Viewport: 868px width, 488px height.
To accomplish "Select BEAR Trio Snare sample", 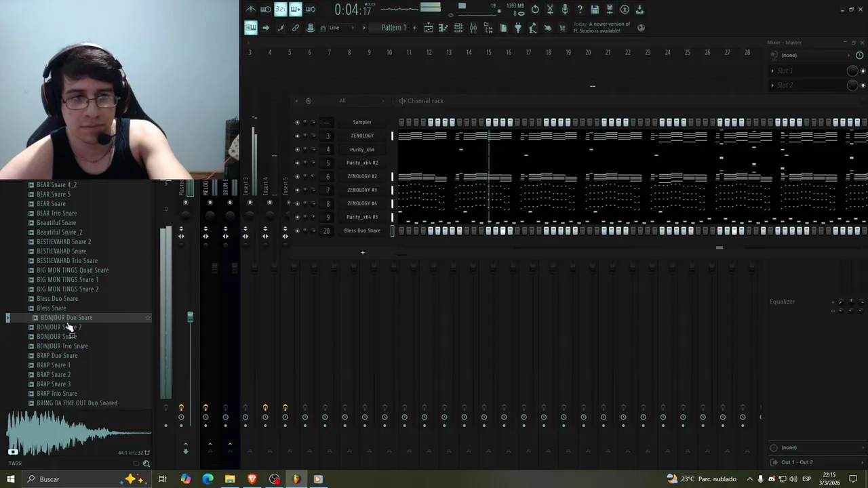I will click(56, 213).
